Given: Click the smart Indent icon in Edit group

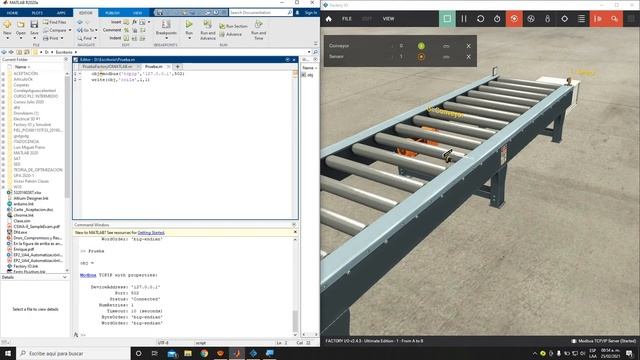Looking at the screenshot, I should tap(127, 38).
